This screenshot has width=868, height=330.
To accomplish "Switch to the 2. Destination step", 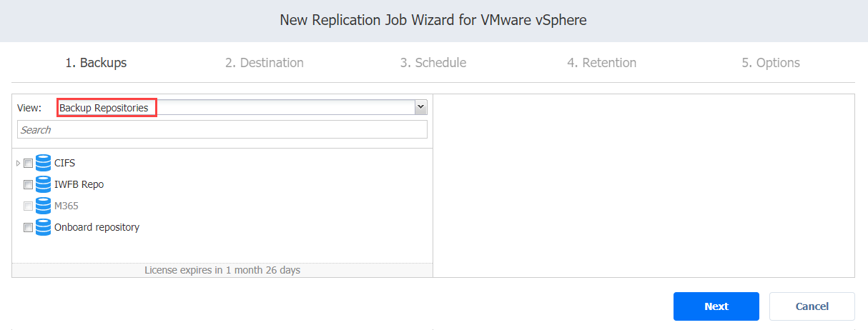I will 265,63.
